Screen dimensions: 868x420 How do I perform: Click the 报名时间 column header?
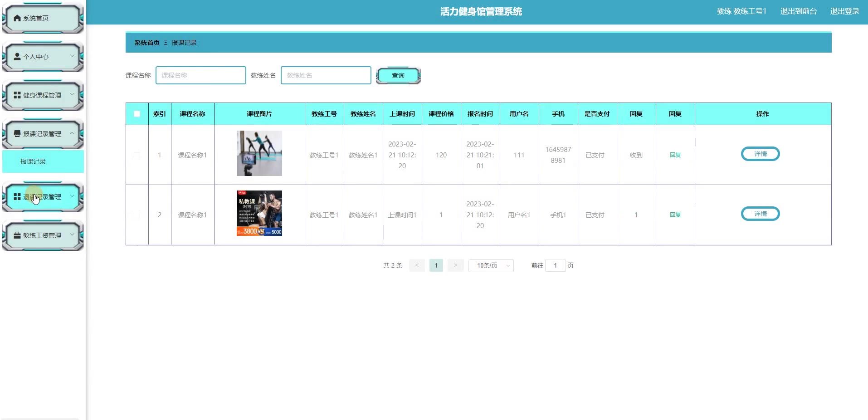pos(480,114)
